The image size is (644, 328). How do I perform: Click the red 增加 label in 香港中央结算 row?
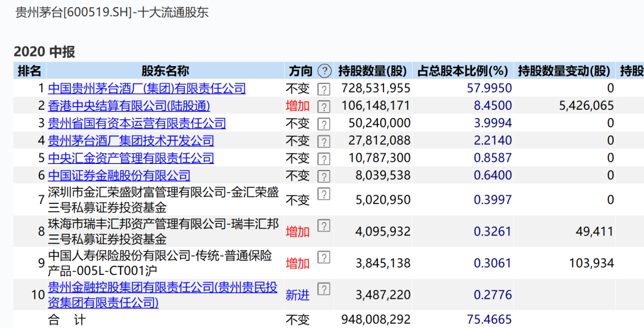pos(298,106)
